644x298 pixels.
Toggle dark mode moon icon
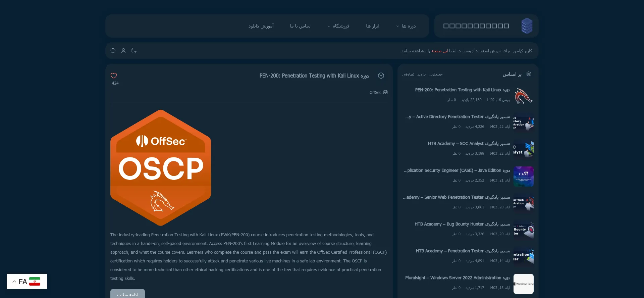[x=134, y=51]
